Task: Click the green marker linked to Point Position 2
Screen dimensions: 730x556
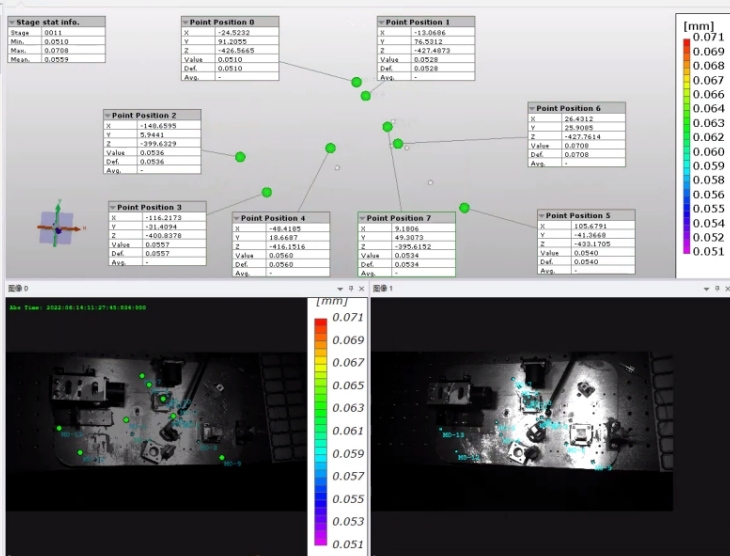Action: (240, 157)
